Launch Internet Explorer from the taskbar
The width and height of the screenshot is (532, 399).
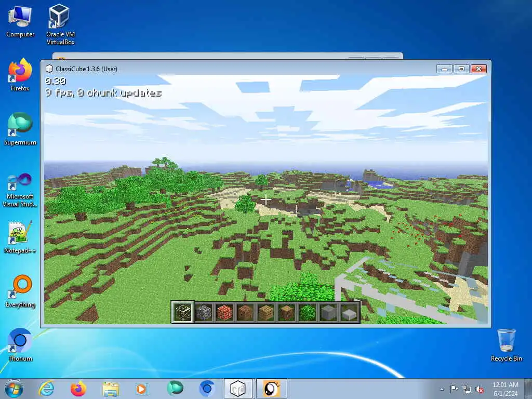(46, 389)
